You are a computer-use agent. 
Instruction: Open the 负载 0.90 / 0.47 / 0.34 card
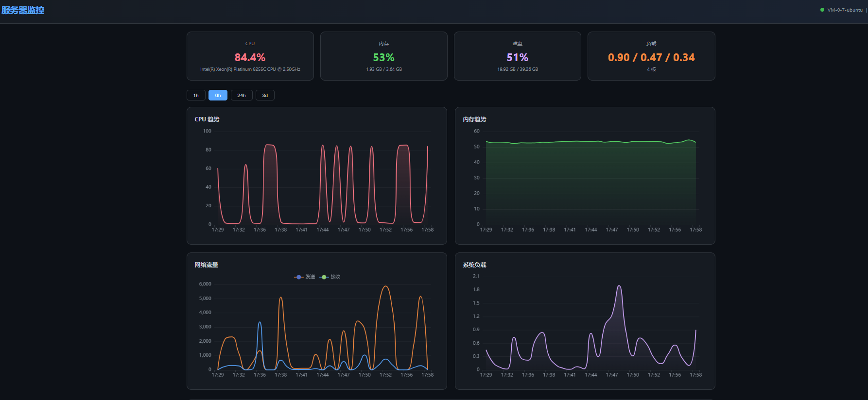(651, 56)
